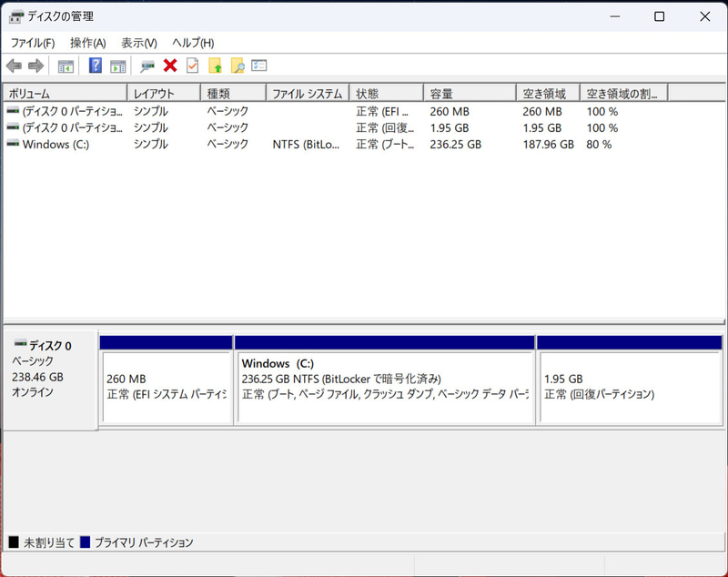The height and width of the screenshot is (577, 728).
Task: Click the オンライン disk status text
Action: [x=33, y=392]
